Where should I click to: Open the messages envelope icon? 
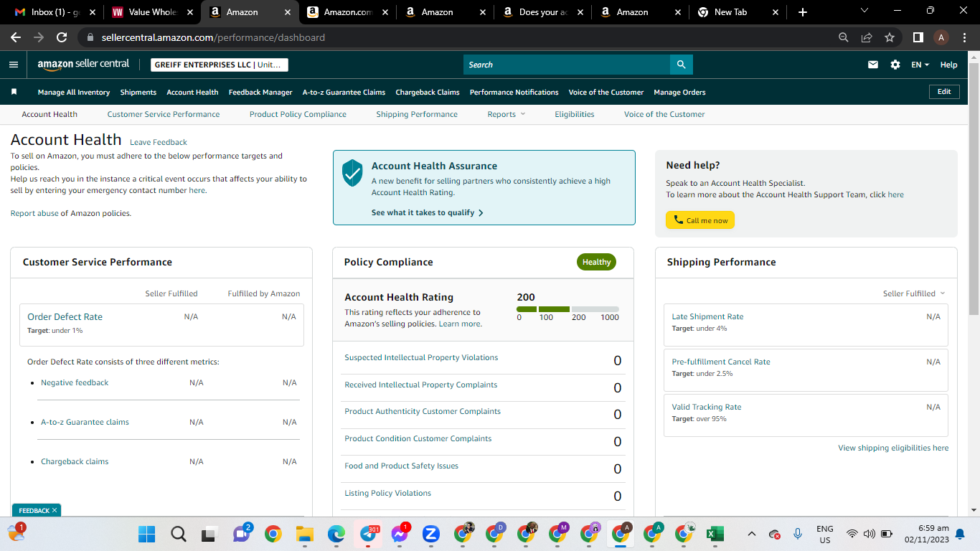(873, 65)
